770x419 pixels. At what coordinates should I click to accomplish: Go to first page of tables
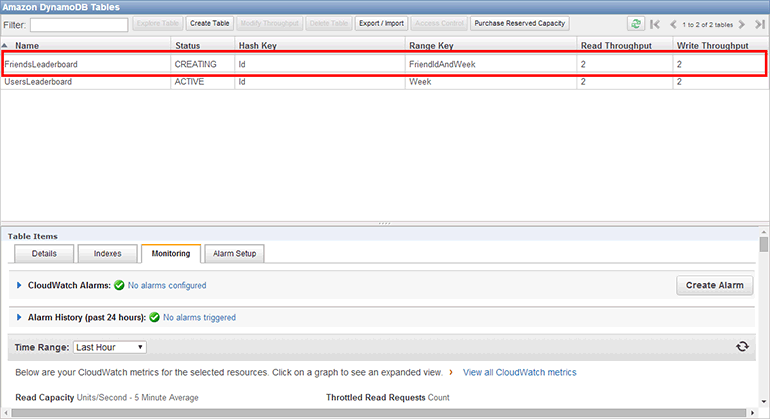[x=656, y=23]
